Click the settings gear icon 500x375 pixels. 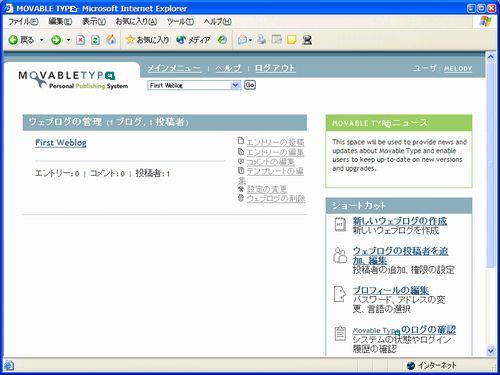pos(241,189)
